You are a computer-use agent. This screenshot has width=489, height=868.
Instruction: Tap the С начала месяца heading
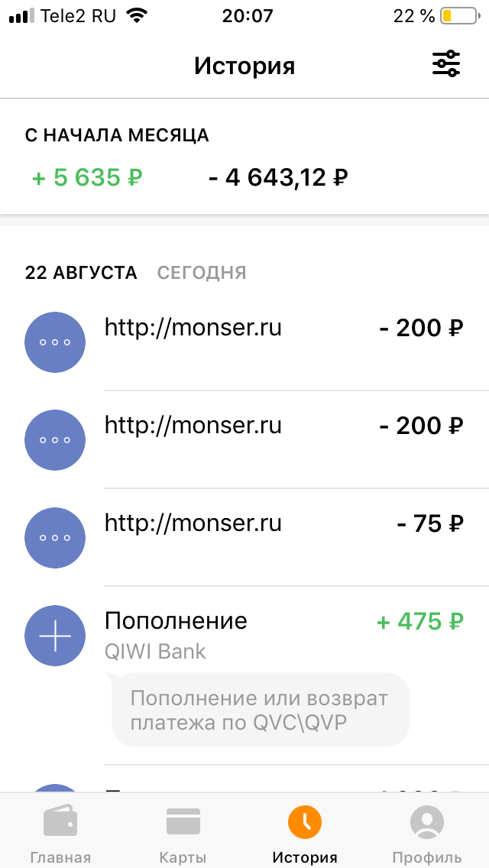point(117,136)
